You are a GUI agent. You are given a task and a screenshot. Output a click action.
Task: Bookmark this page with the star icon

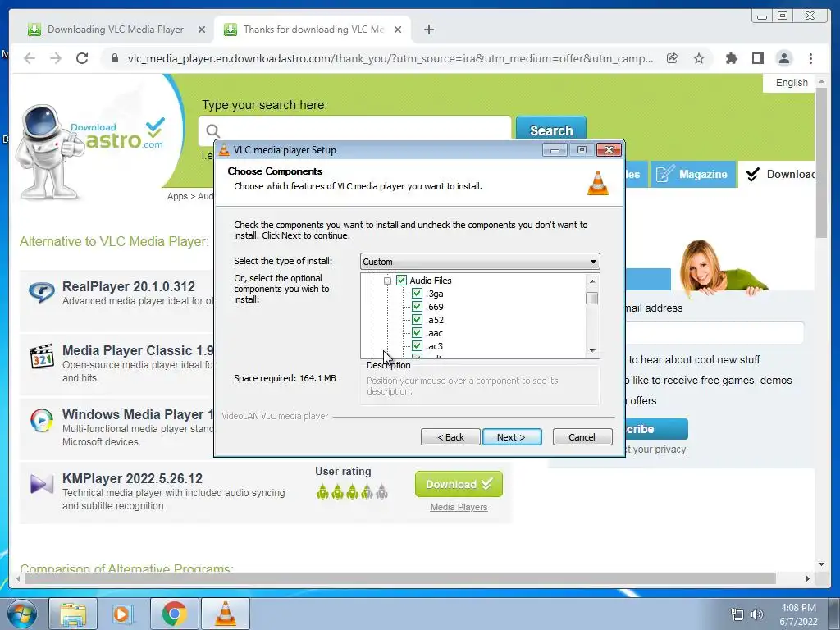tap(699, 58)
